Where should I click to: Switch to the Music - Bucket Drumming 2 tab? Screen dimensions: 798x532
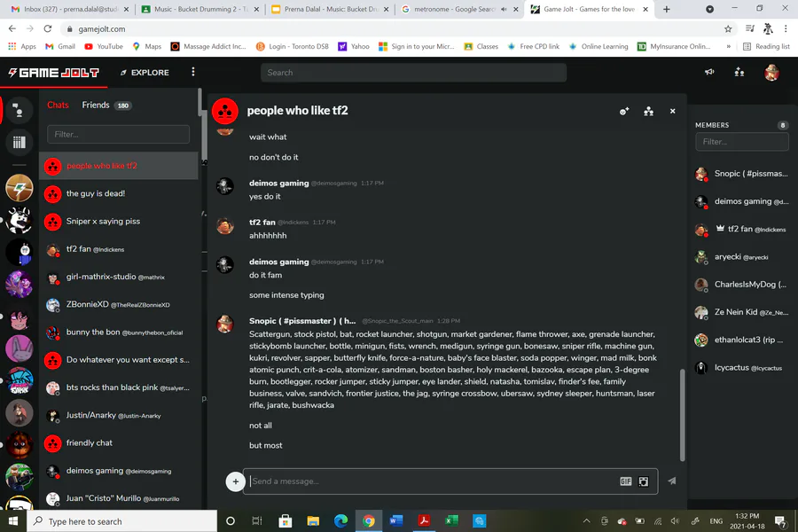click(x=199, y=9)
